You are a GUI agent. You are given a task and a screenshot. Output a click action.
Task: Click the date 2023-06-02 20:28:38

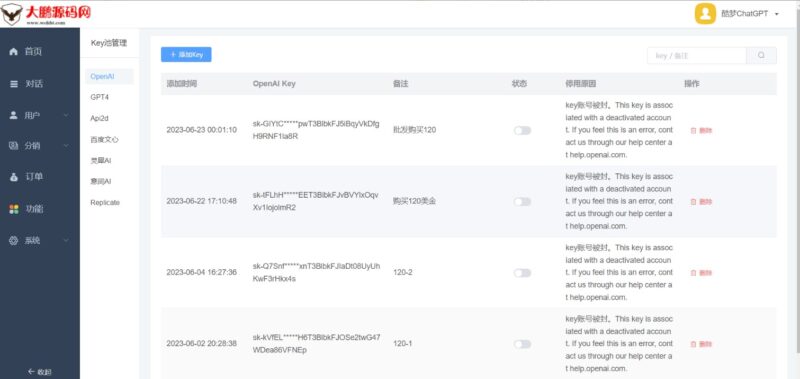point(202,344)
